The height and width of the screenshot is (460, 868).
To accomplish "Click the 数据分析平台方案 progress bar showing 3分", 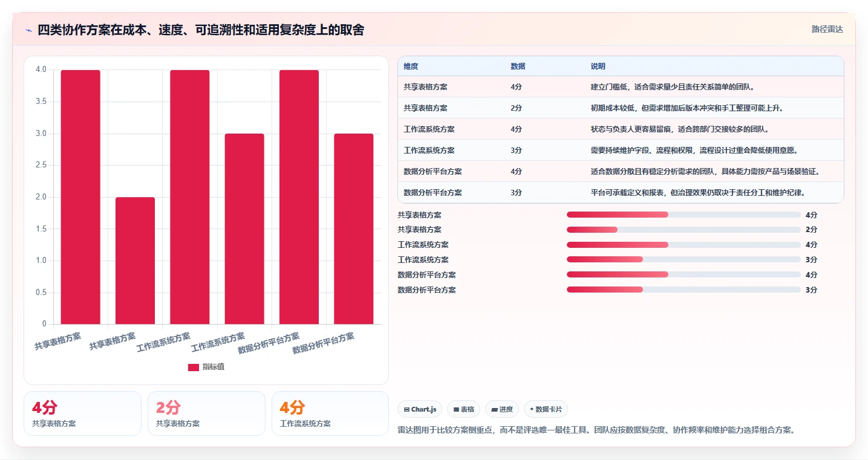I will click(x=684, y=290).
